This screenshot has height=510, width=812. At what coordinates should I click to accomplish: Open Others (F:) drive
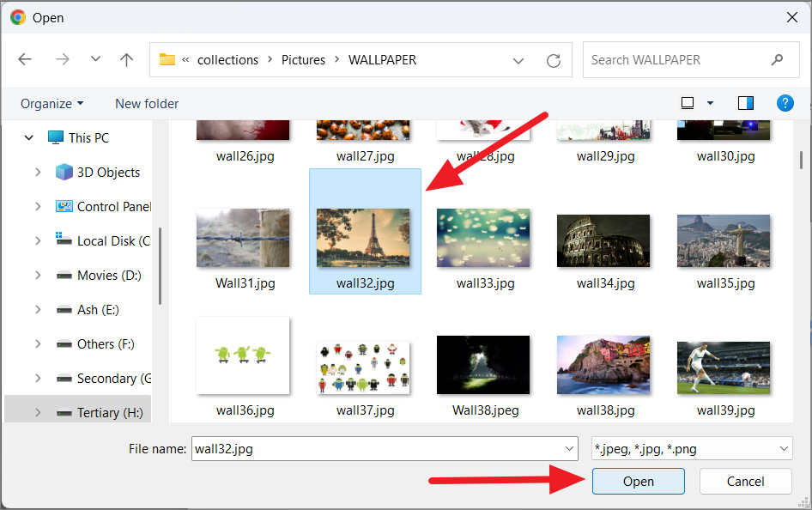(x=106, y=343)
